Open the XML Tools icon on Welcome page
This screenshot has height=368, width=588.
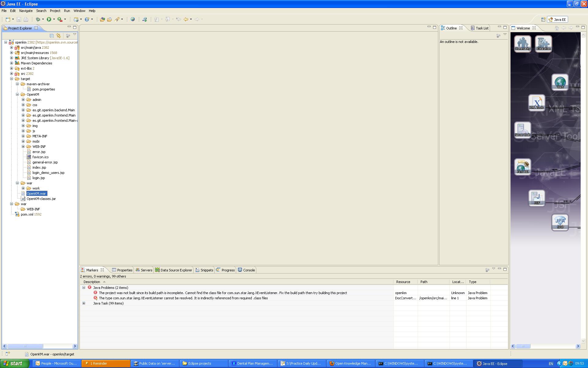(x=537, y=102)
